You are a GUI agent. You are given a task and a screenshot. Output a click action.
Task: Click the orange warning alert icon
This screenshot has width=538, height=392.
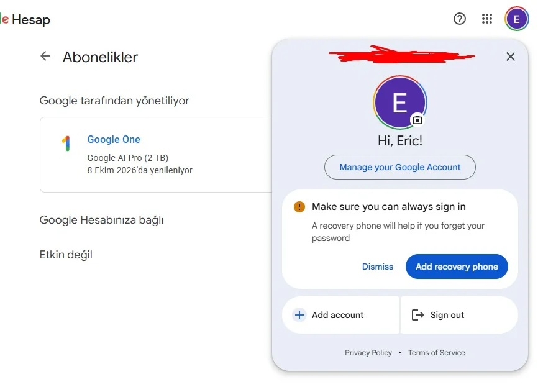[299, 207]
